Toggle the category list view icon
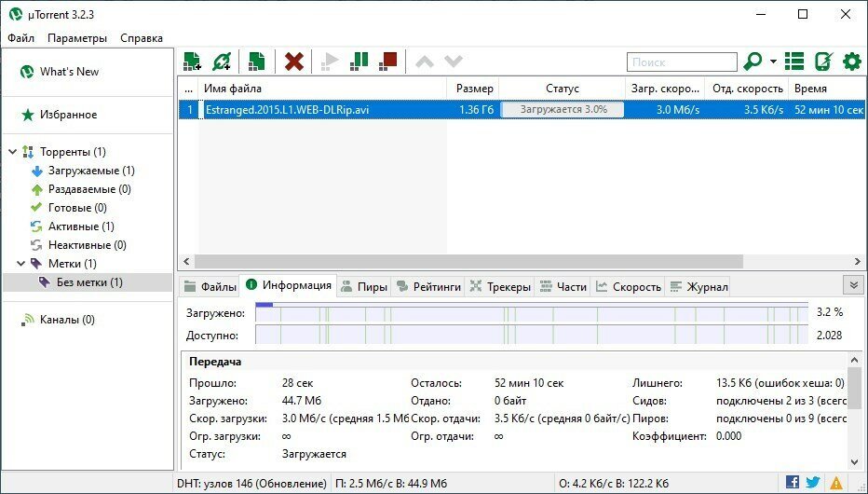 (x=794, y=61)
